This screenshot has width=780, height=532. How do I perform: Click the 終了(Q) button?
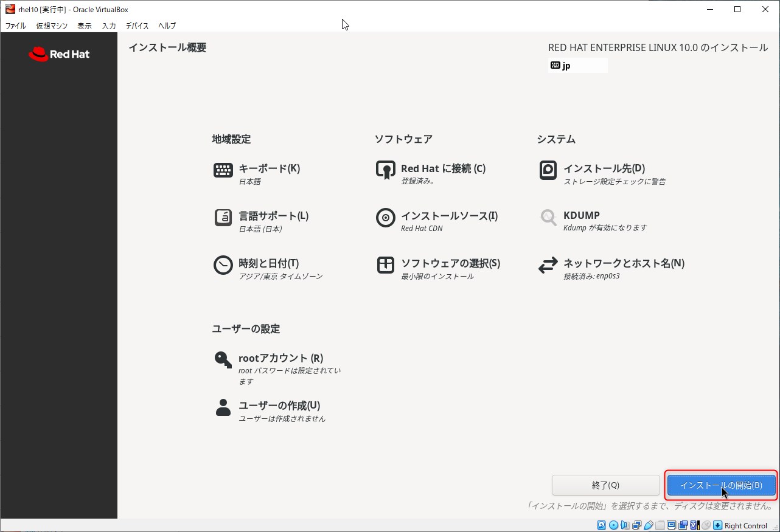[x=605, y=485]
